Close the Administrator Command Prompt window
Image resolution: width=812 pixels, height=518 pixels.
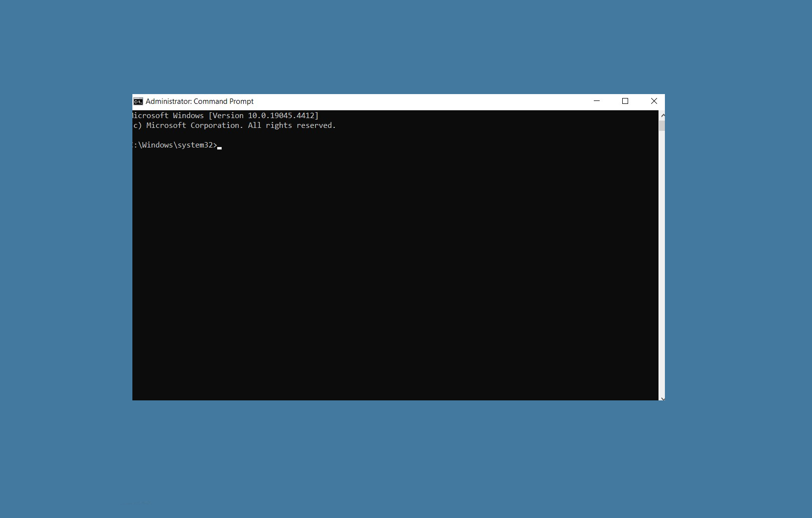[654, 101]
